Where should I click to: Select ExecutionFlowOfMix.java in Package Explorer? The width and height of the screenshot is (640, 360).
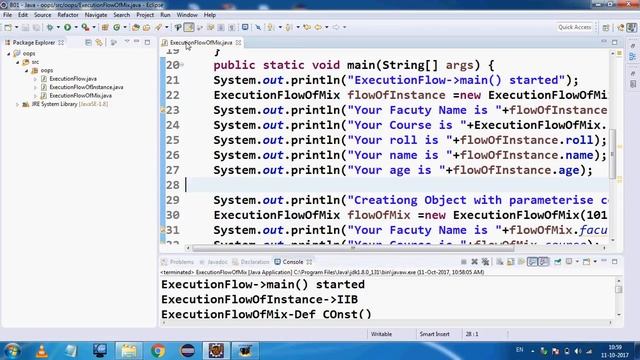point(80,96)
